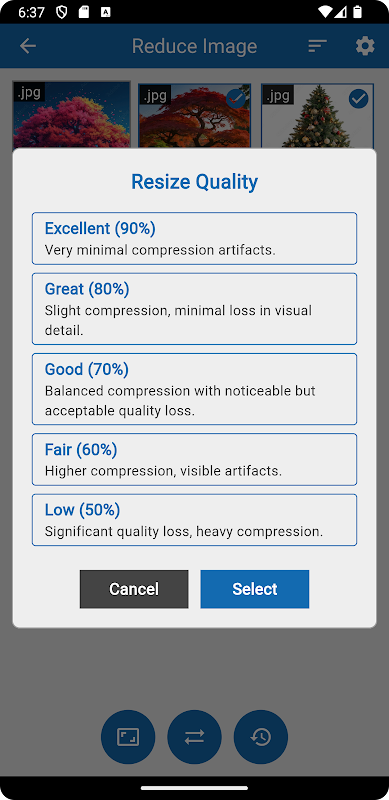Choose Excellent (90%) quality option

(x=194, y=239)
